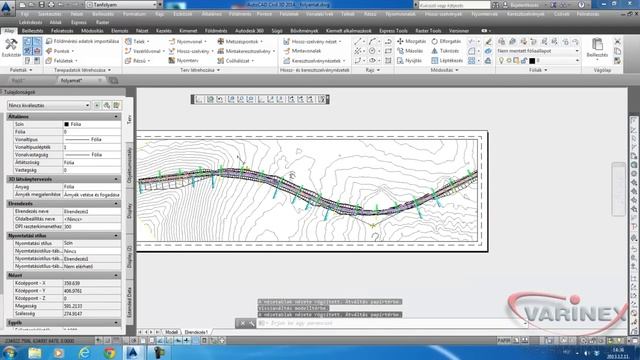Viewport: 640px width, 360px height.
Task: Click the command line input field
Action: [392, 323]
